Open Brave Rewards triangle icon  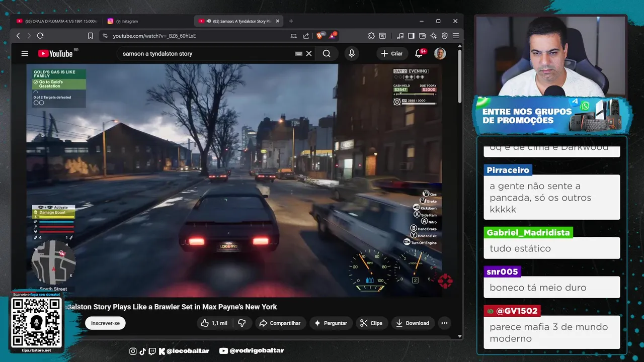pos(333,36)
